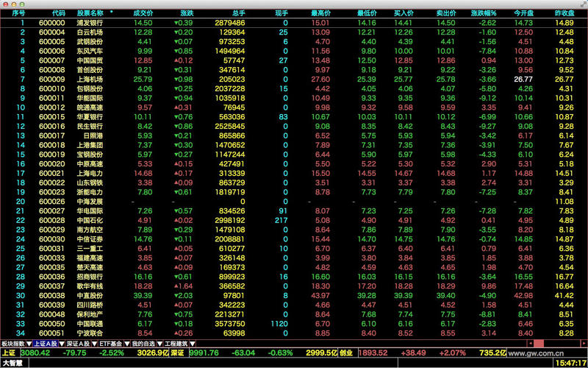Click the clock showing 15:47:17
588x368 pixels.
pos(571,363)
